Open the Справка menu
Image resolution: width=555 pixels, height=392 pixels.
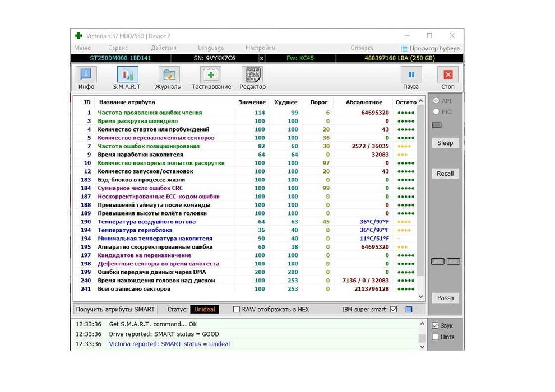(362, 48)
